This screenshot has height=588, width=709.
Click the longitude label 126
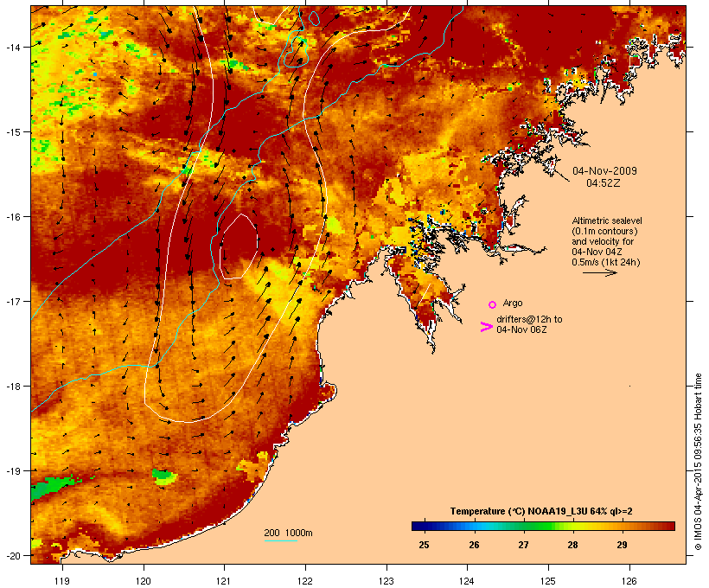(x=629, y=581)
